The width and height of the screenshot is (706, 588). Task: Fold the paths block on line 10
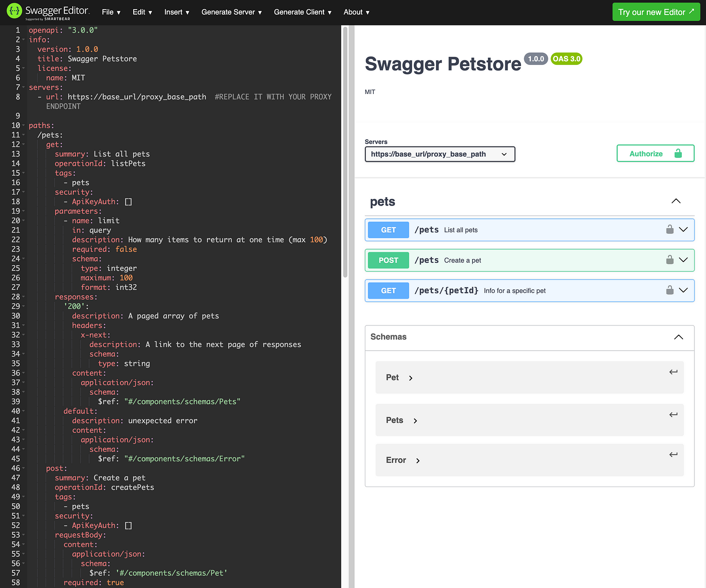tap(23, 125)
